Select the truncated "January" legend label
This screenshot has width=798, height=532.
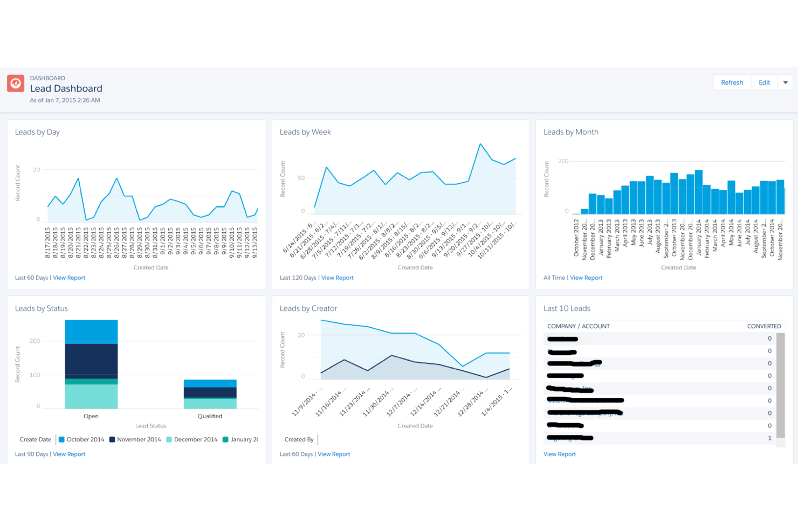pos(244,439)
